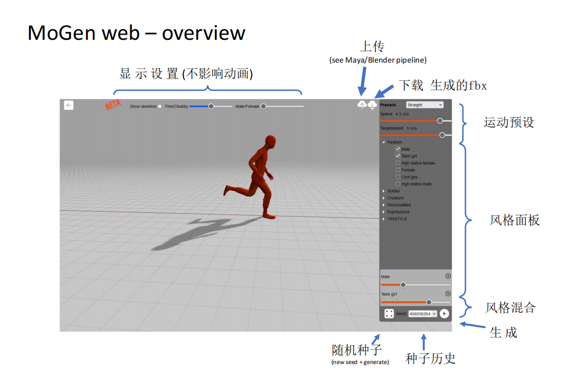Click the Targetspeed slider handle
This screenshot has width=588, height=372.
tap(443, 135)
